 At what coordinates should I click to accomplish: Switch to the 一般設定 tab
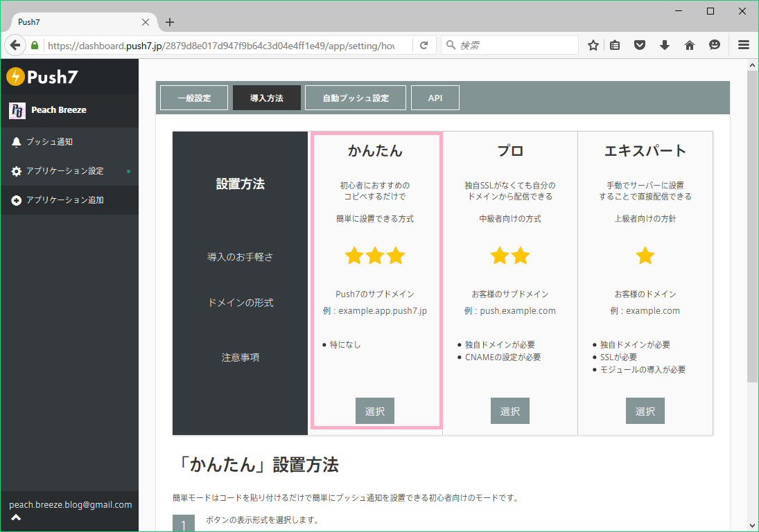[x=194, y=98]
